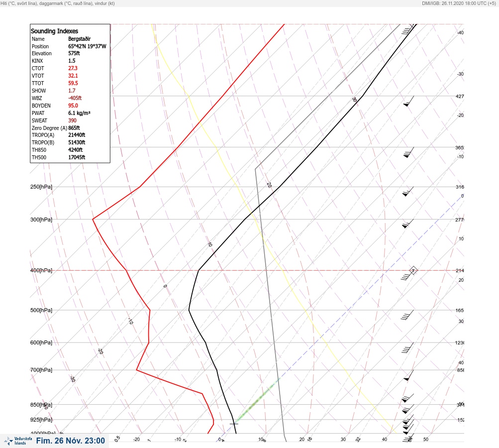
Task: Click the Veðurstofa Íslands logo
Action: (18, 441)
